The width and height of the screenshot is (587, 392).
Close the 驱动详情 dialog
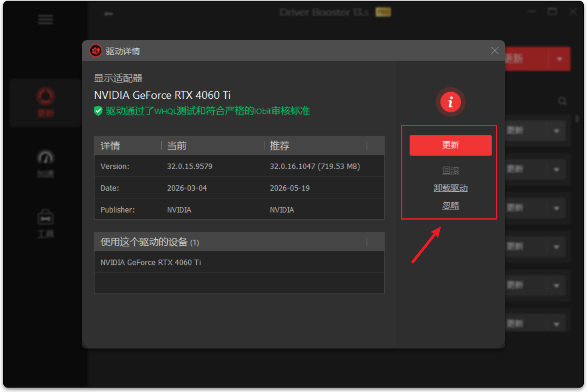pyautogui.click(x=495, y=51)
